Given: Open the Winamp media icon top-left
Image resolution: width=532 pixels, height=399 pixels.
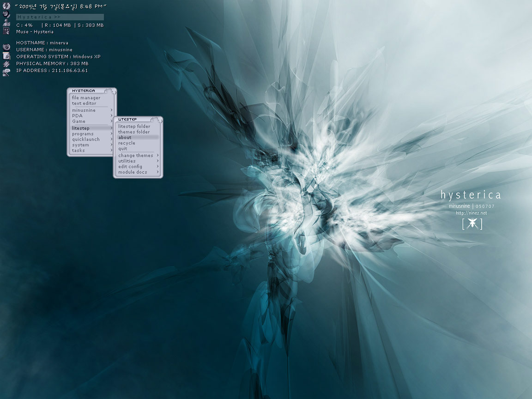Looking at the screenshot, I should (x=6, y=6).
